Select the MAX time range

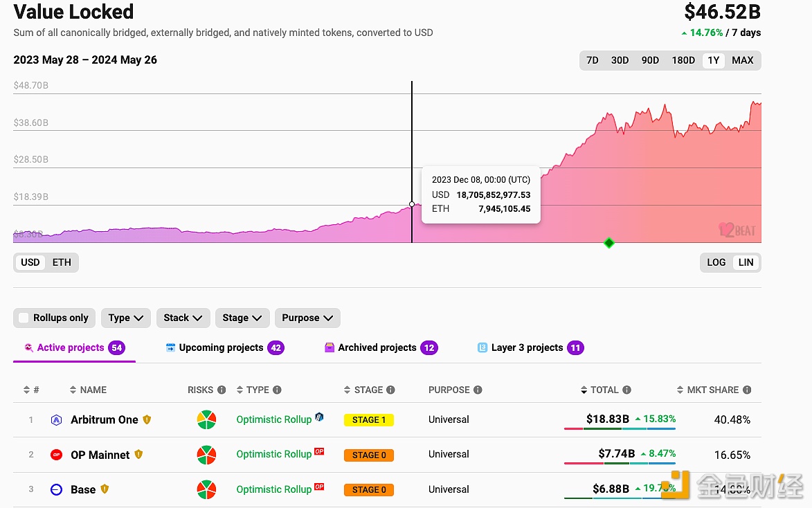click(x=743, y=61)
